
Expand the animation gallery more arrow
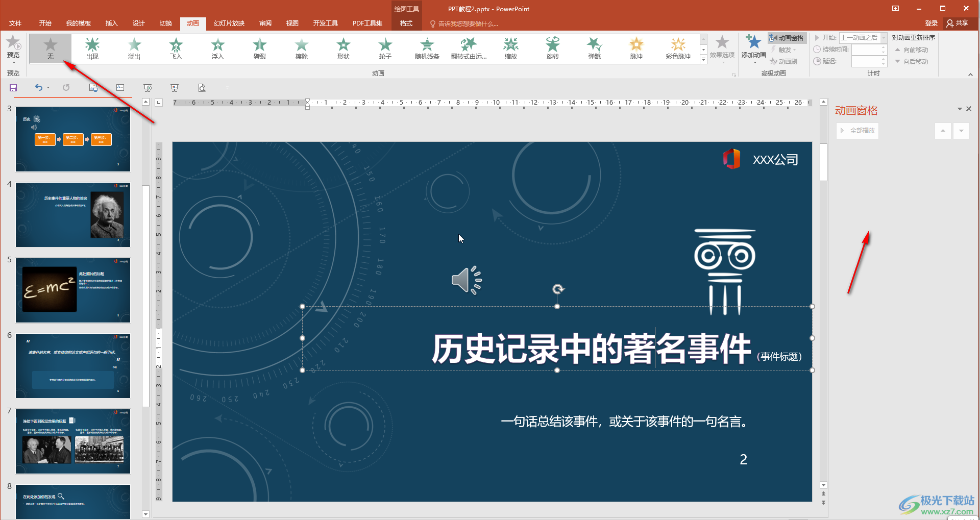click(x=703, y=60)
